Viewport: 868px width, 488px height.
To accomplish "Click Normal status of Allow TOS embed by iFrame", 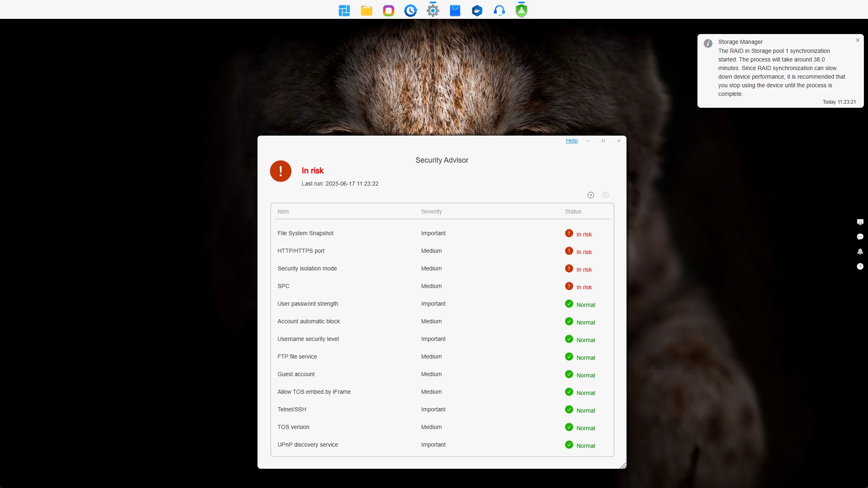I will pyautogui.click(x=586, y=393).
